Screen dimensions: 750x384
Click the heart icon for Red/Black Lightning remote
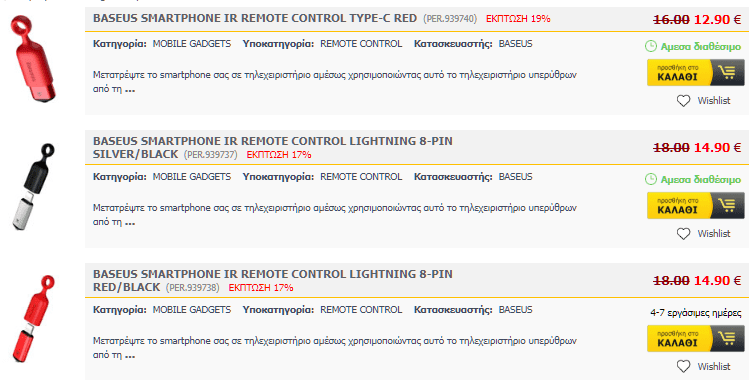(x=683, y=367)
